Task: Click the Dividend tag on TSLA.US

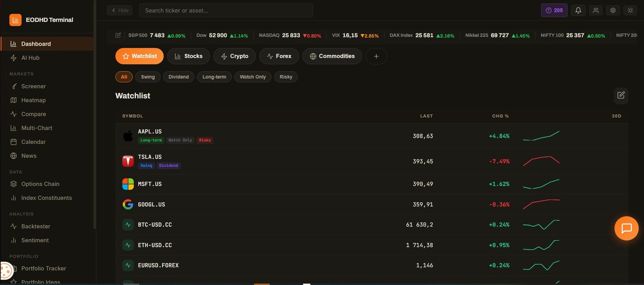Action: tap(168, 165)
